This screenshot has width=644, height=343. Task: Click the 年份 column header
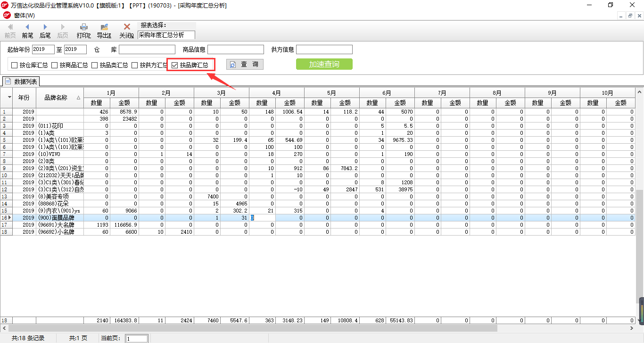tap(24, 98)
